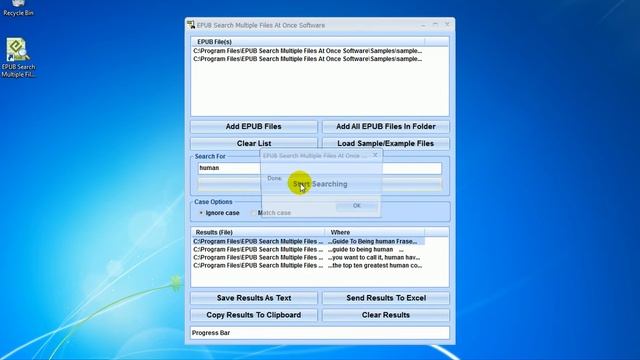Click the EPUB File(s) column header
Image resolution: width=640 pixels, height=360 pixels.
pos(308,42)
